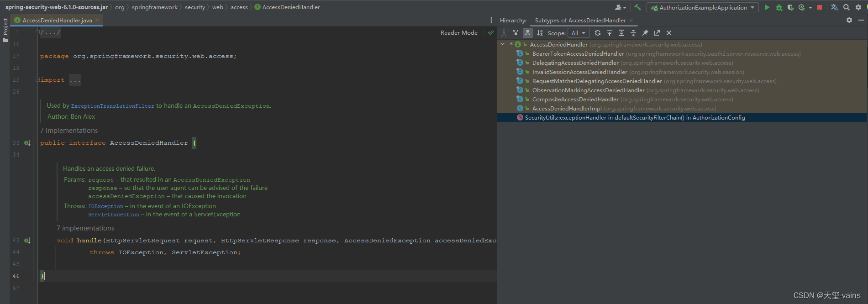Show Class Hierarchy icon in Hierarchy toolbar
The height and width of the screenshot is (304, 868).
pyautogui.click(x=504, y=33)
